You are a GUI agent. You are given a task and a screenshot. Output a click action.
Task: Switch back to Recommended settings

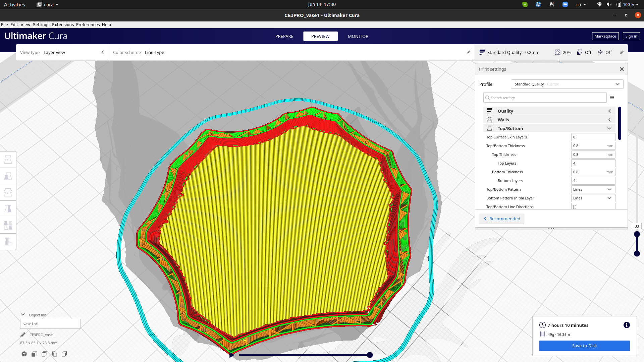(x=502, y=219)
